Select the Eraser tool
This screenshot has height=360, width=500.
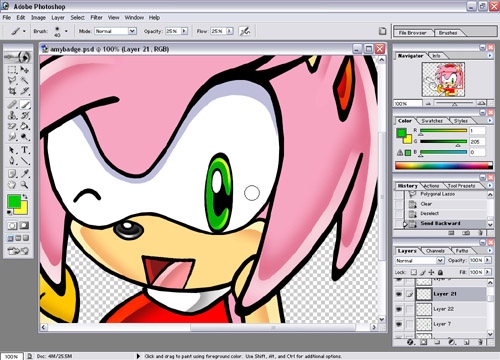point(12,126)
